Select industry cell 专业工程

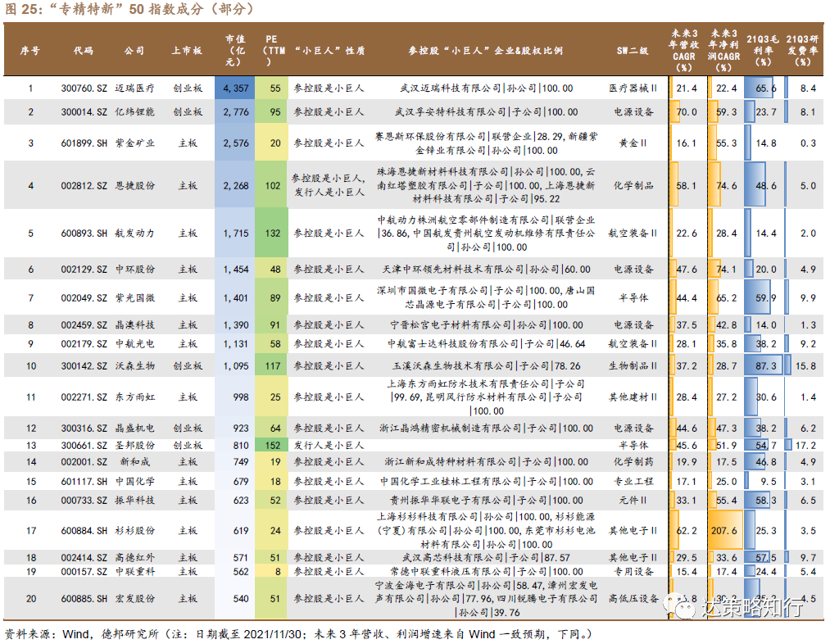[633, 482]
